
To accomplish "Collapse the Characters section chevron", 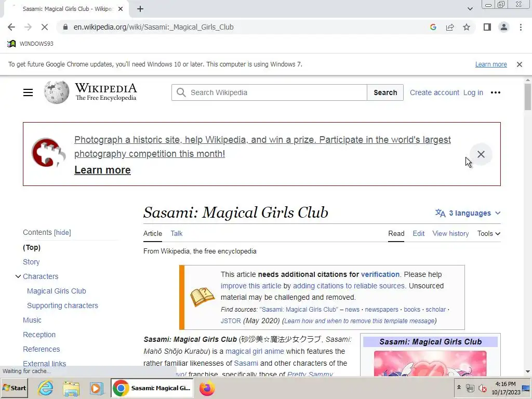I will pyautogui.click(x=18, y=276).
